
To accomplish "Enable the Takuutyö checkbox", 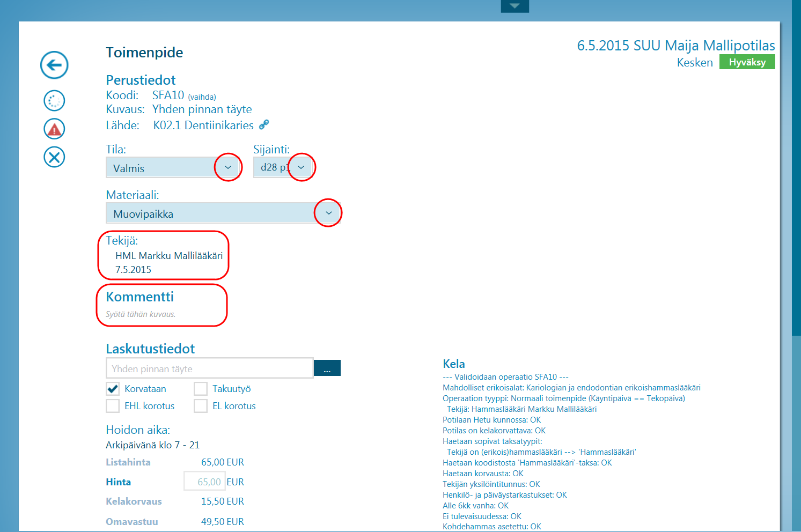I will [x=201, y=389].
